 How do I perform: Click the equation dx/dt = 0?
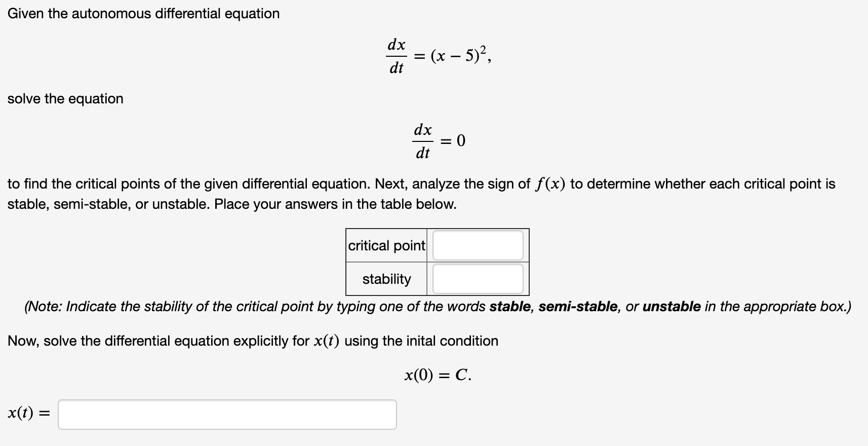click(x=439, y=141)
